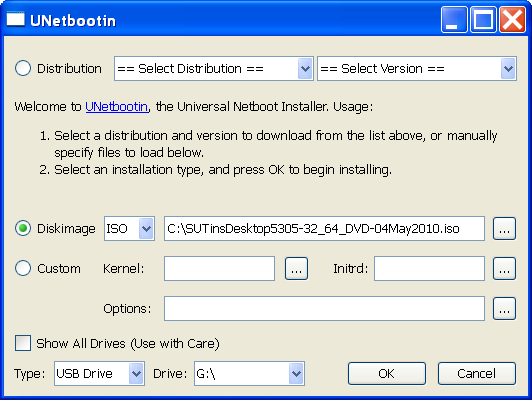Screen dimensions: 532x400
Task: Click into the Kernel text input field
Action: [219, 269]
